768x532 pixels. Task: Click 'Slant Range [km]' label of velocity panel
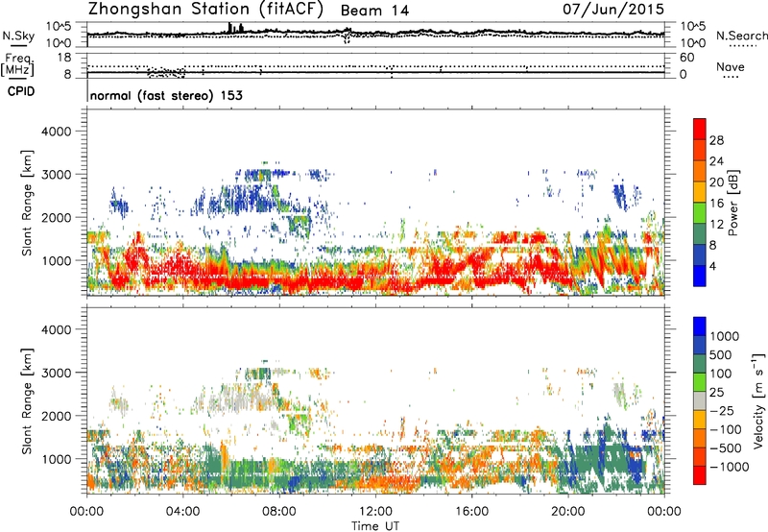click(x=27, y=400)
